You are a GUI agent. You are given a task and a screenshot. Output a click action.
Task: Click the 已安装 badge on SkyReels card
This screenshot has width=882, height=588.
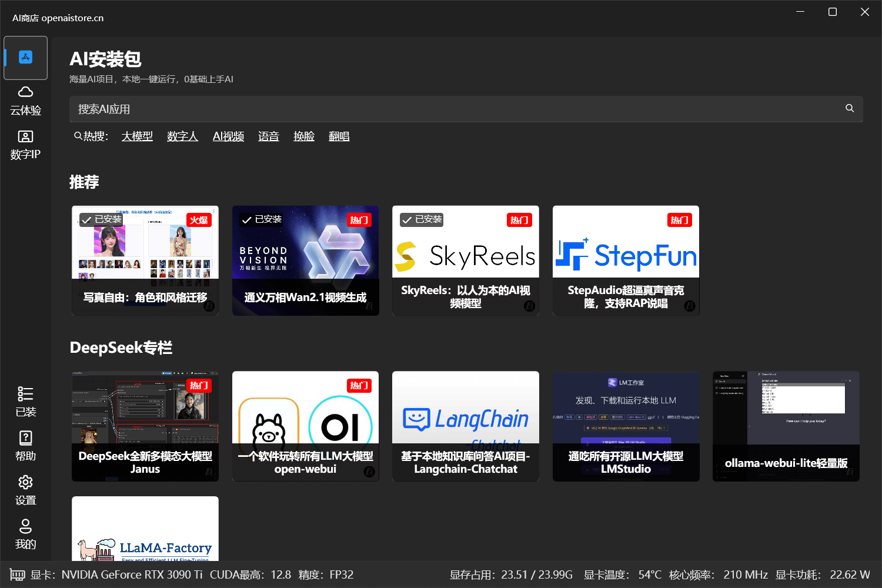[422, 219]
